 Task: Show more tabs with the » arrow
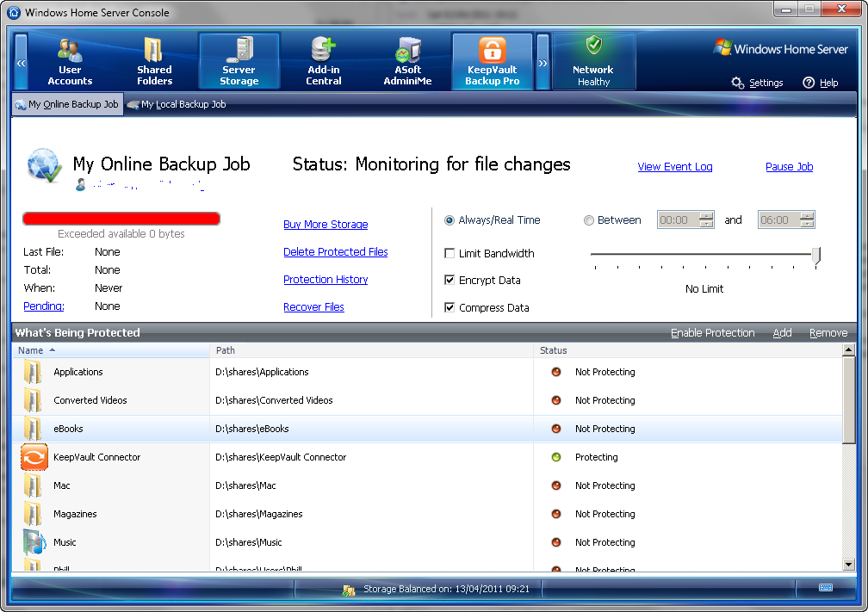(543, 62)
